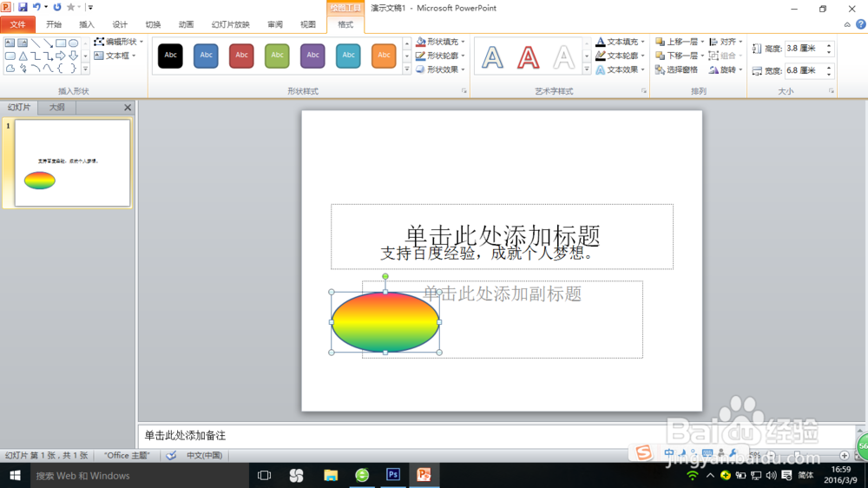Select the arrow line shape
The height and width of the screenshot is (488, 868).
point(48,43)
